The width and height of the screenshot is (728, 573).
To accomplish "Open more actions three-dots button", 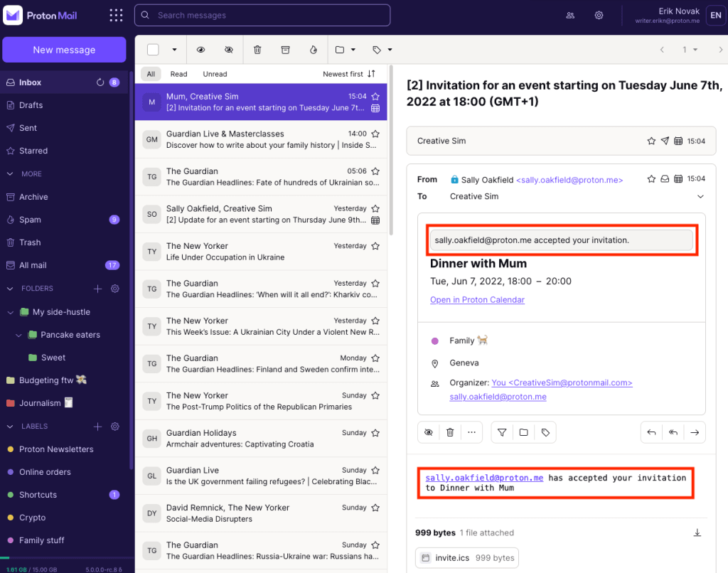I will (472, 432).
